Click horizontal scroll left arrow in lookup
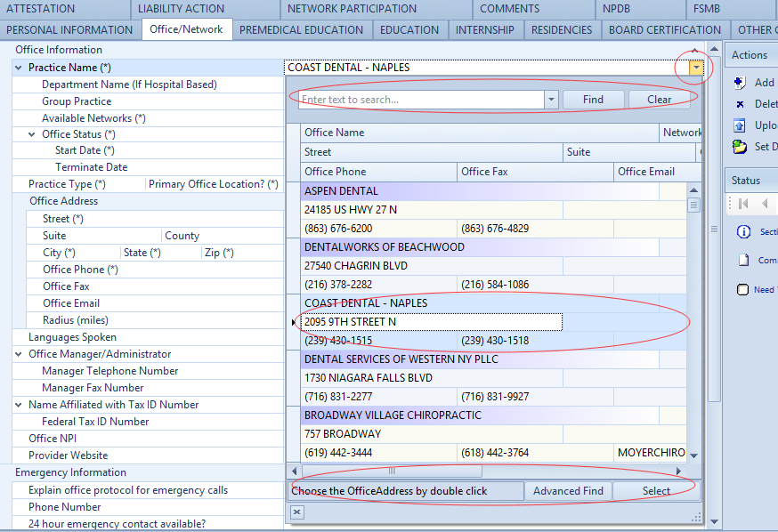Screen dimensions: 778x532 [x=294, y=471]
